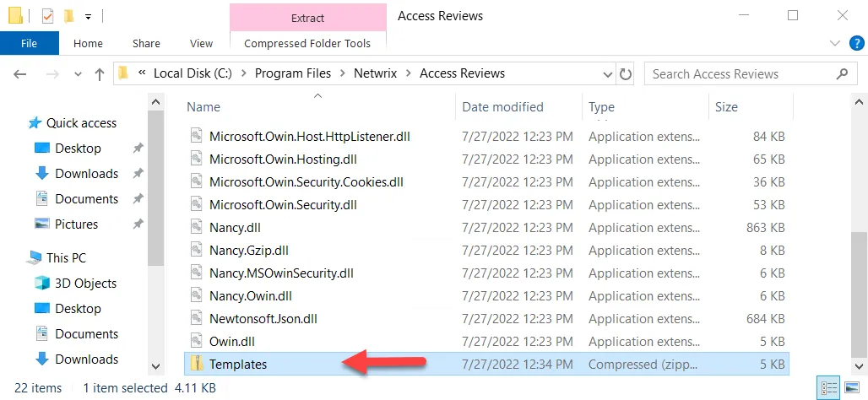This screenshot has height=400, width=868.
Task: Click the Properties quick access toolbar icon
Action: tap(47, 17)
